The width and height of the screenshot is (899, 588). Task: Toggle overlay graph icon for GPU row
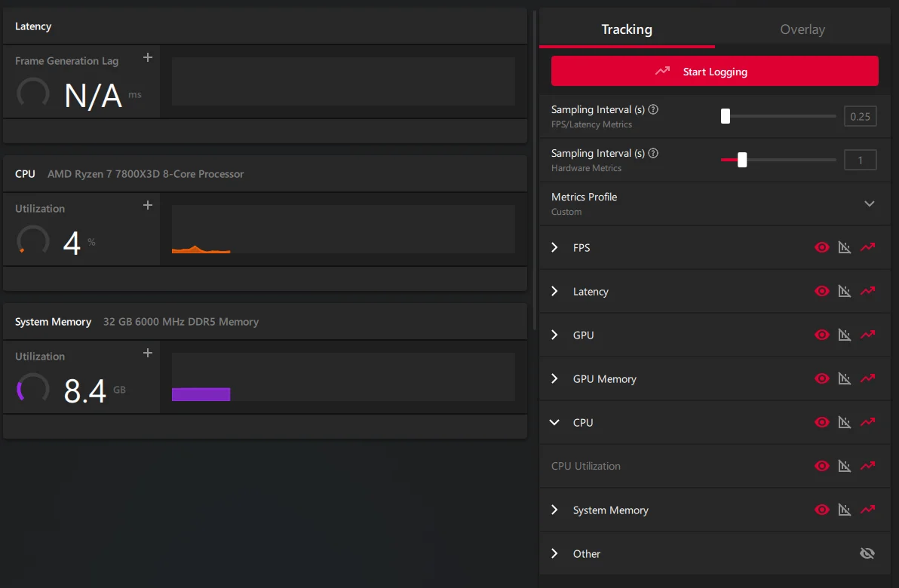(x=845, y=335)
